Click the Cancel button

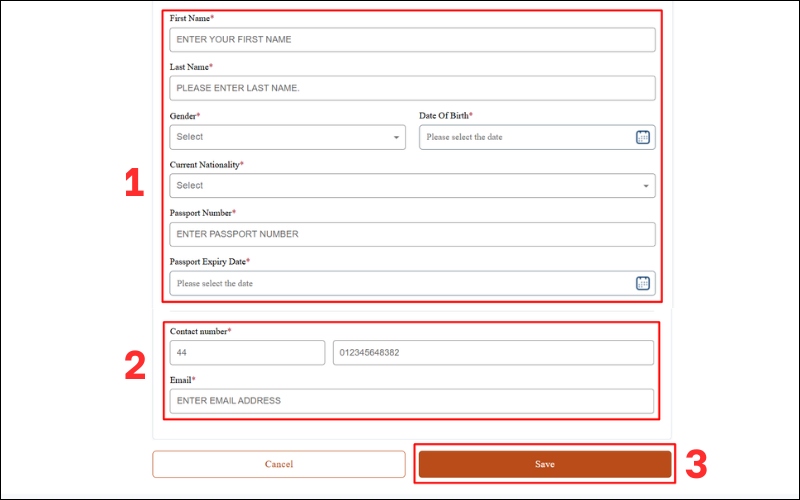(279, 464)
